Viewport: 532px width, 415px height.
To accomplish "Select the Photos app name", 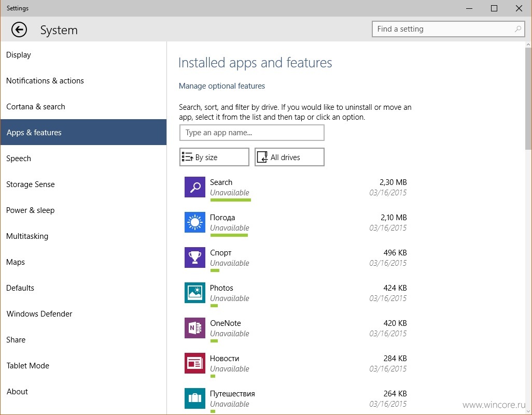I will pos(221,288).
